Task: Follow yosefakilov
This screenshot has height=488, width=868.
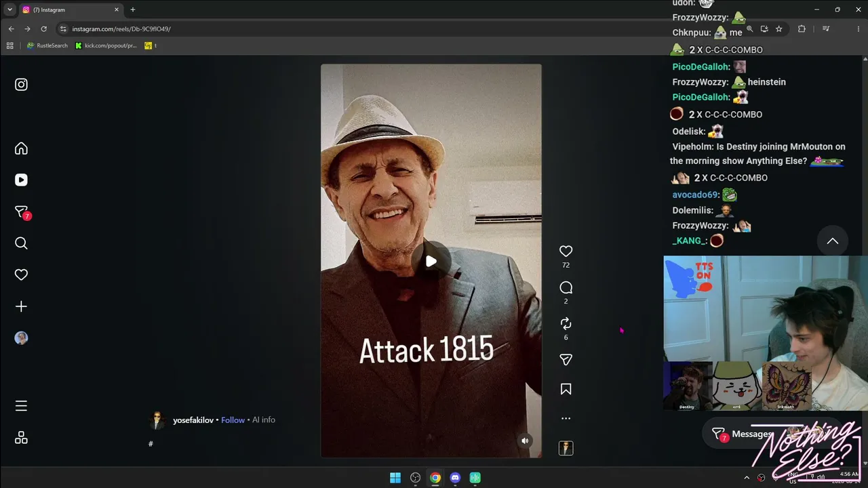Action: (x=233, y=420)
